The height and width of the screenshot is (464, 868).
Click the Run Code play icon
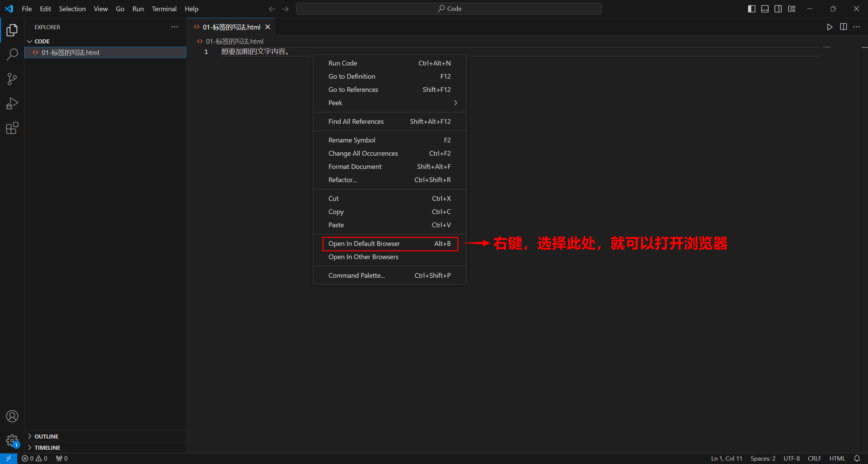pyautogui.click(x=830, y=27)
